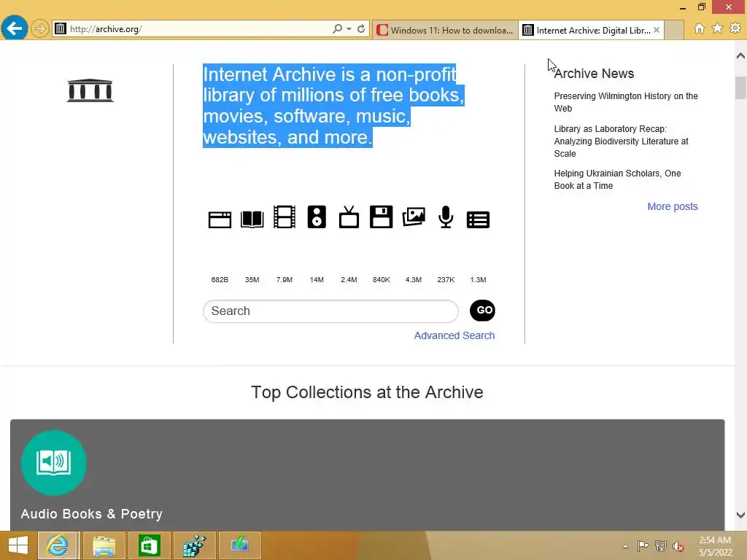Screen dimensions: 747x560
Task: Expand the address bar dropdown arrow
Action: [x=349, y=28]
